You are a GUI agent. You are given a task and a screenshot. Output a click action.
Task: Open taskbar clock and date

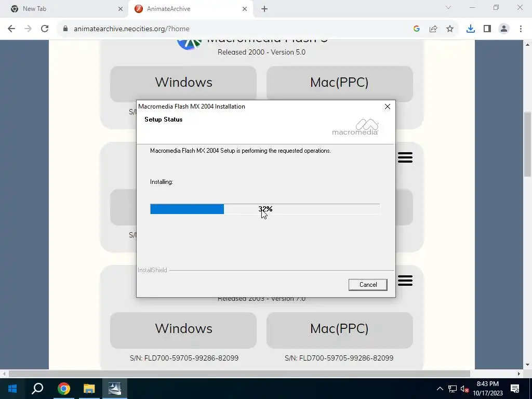[488, 389]
